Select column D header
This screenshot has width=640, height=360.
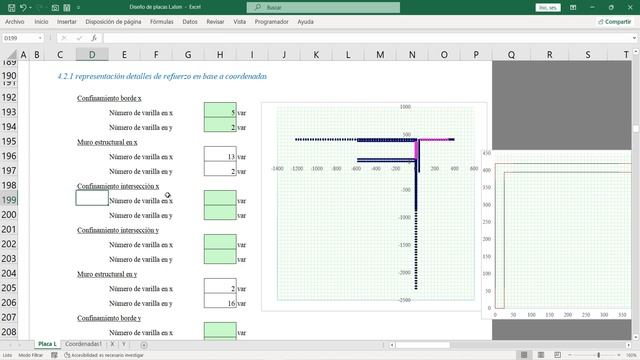92,54
